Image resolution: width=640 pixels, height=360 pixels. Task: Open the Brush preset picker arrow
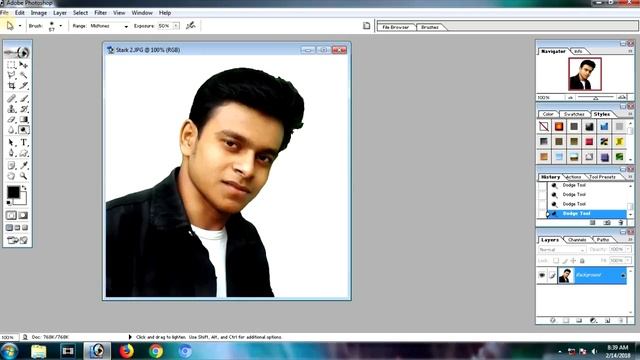(61, 26)
